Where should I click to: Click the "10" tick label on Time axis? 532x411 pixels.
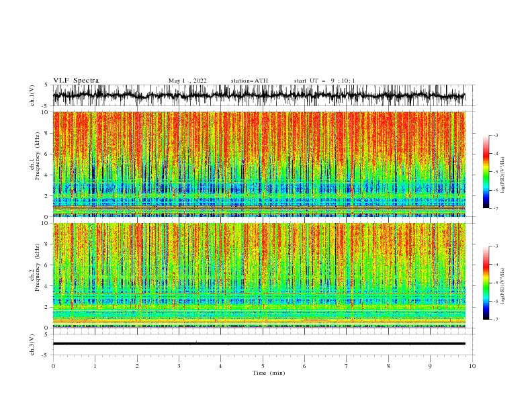[472, 366]
